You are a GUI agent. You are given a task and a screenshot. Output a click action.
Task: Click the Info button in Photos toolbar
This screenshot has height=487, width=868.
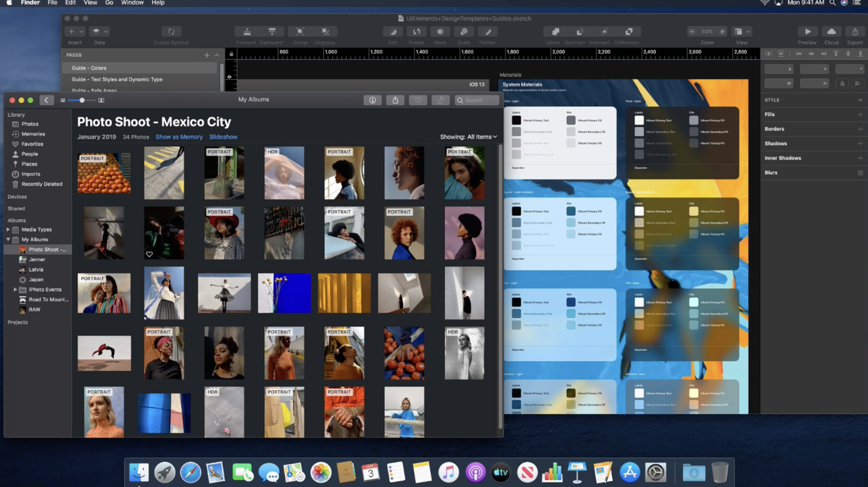pos(372,100)
